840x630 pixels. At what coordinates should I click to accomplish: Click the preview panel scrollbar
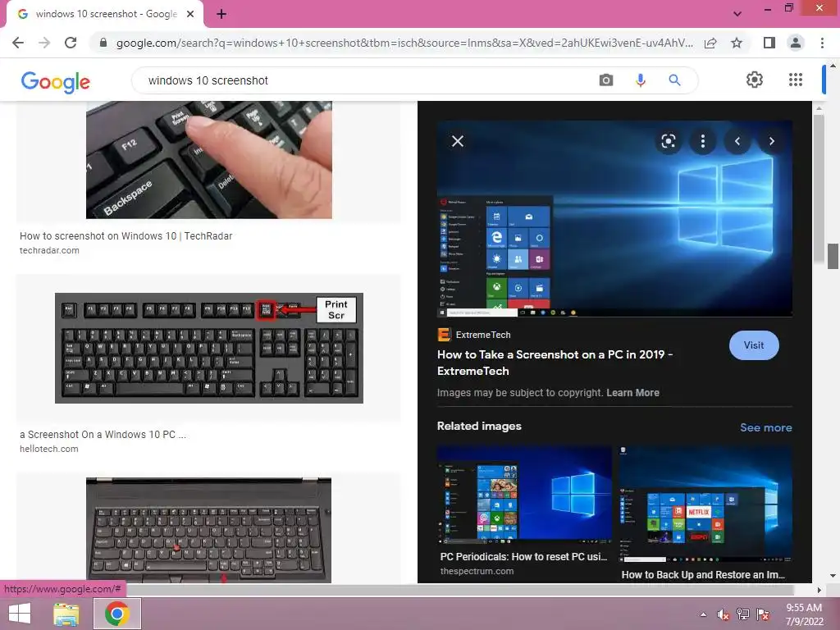(x=819, y=188)
